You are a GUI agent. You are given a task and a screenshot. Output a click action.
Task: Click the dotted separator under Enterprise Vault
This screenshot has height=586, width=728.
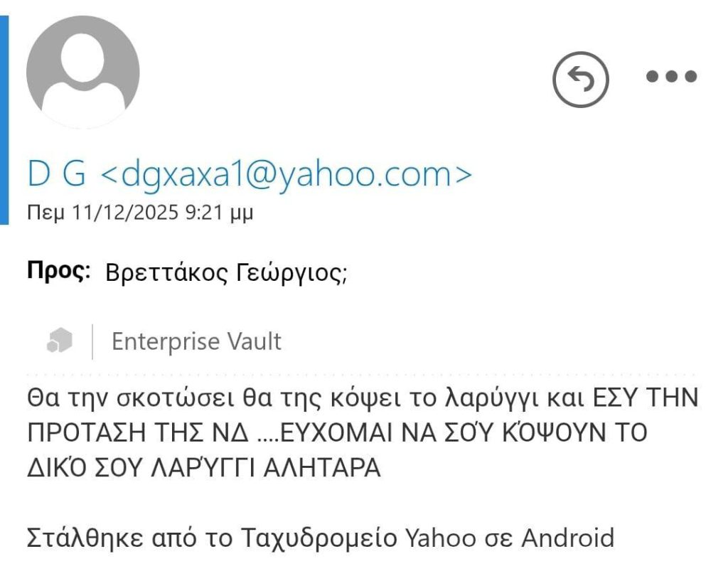[x=363, y=373]
